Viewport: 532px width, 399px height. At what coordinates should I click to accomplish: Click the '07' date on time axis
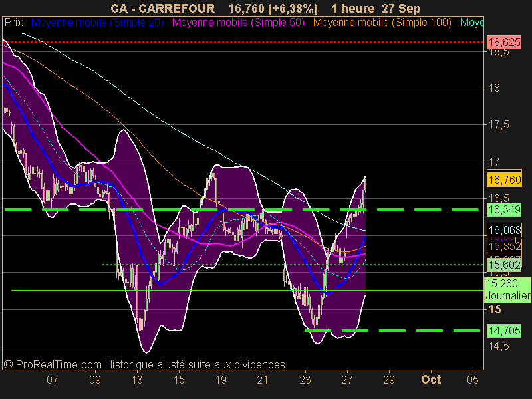pyautogui.click(x=53, y=379)
